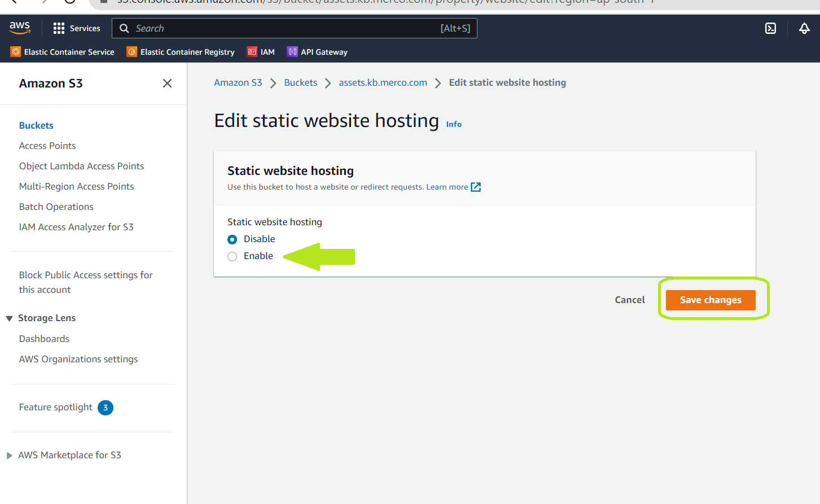Click the Buckets breadcrumb
The width and height of the screenshot is (820, 504).
300,82
